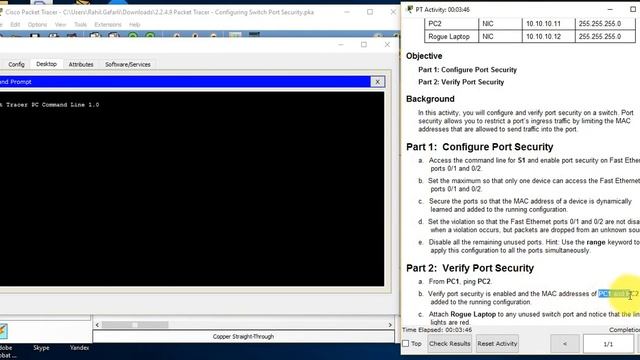
Task: Maximize the Cisco Packet Tracer main window
Action: point(370,12)
